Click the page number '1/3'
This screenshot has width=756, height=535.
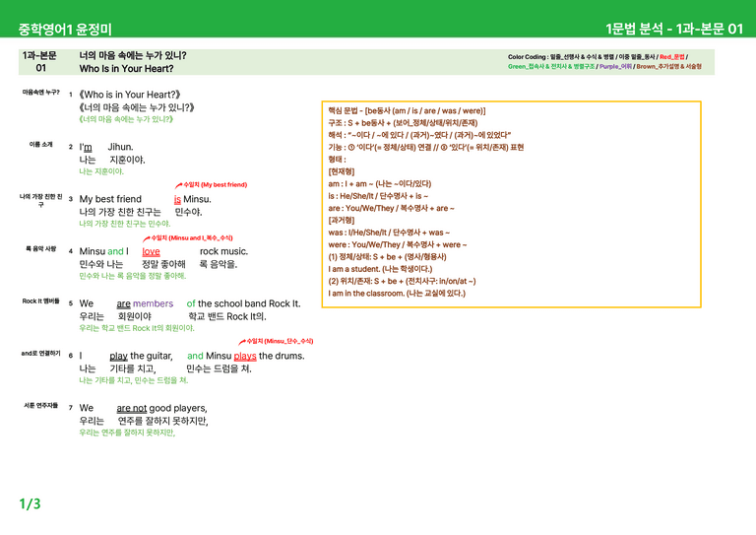point(30,504)
